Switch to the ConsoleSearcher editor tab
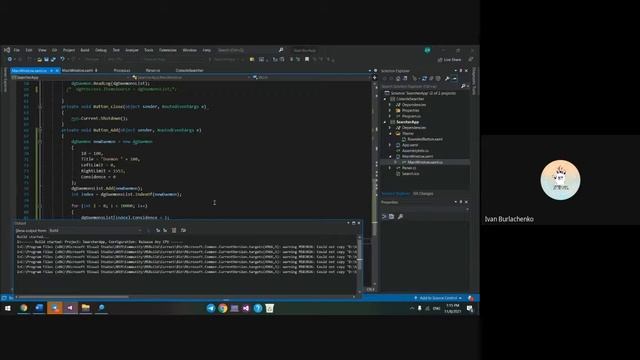 coord(189,71)
